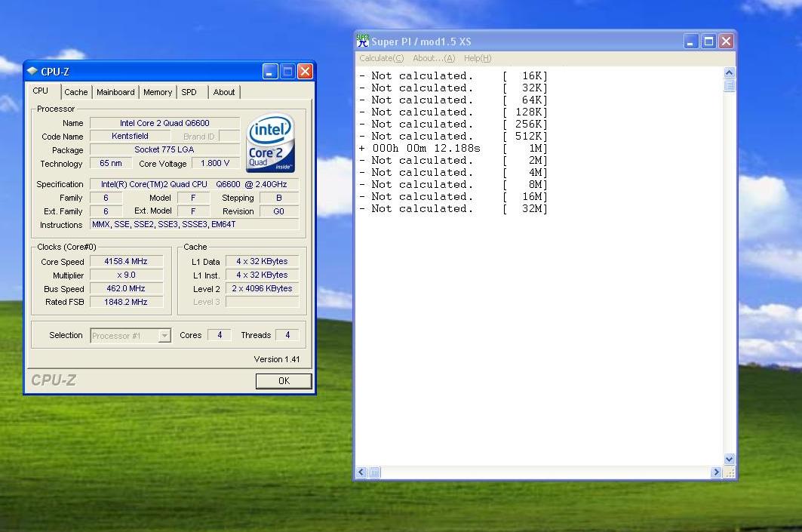Click Super PI vertical scroll down arrow
Viewport: 802px width, 532px height.
coord(730,459)
